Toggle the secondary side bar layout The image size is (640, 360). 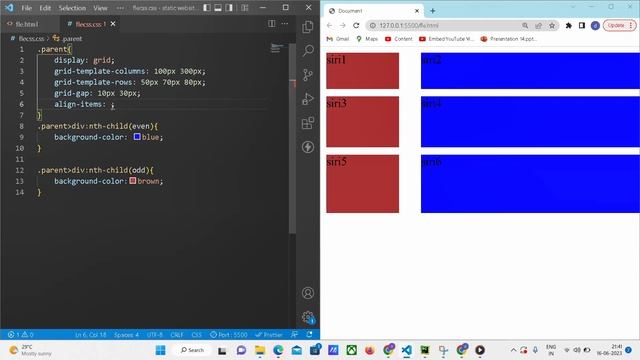pyautogui.click(x=229, y=8)
